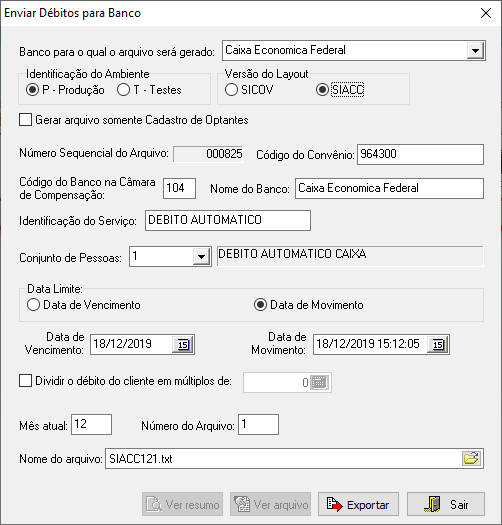Open calculator icon beside multiples field
This screenshot has width=502, height=525.
pos(319,382)
